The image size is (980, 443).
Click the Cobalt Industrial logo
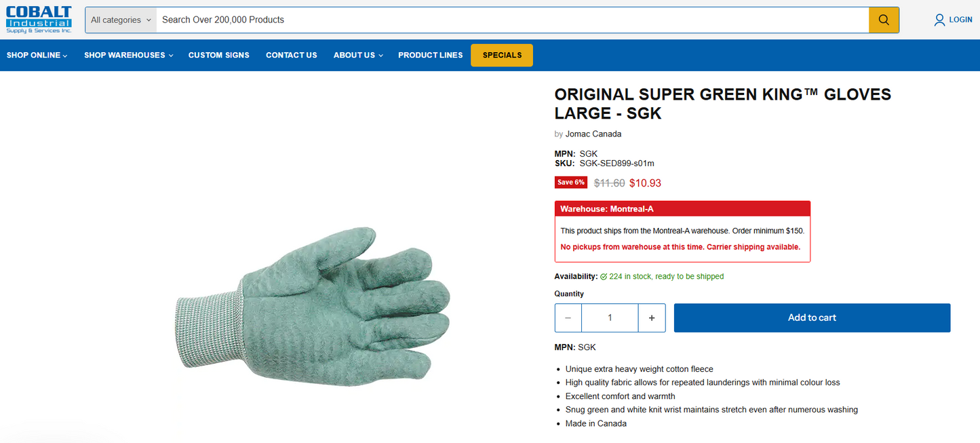(x=39, y=18)
